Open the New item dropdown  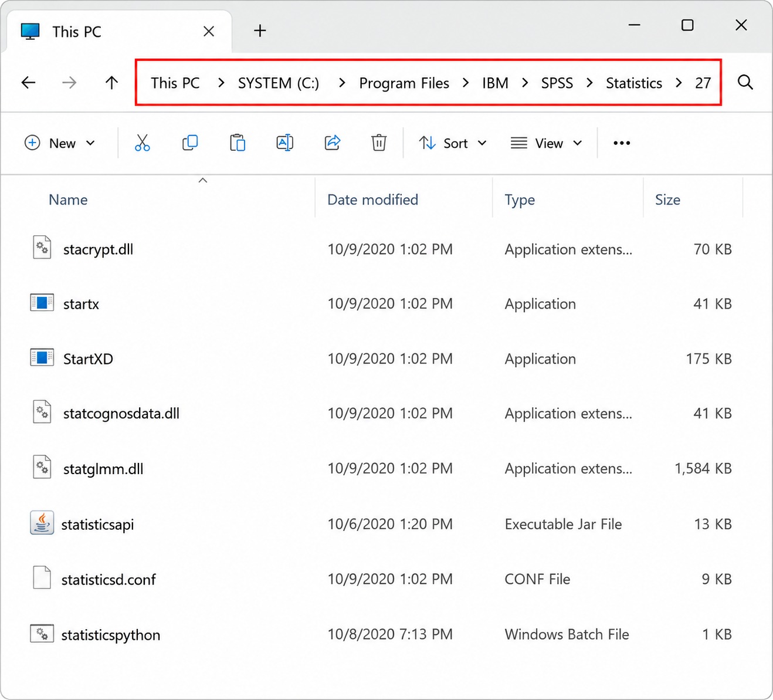(x=60, y=143)
